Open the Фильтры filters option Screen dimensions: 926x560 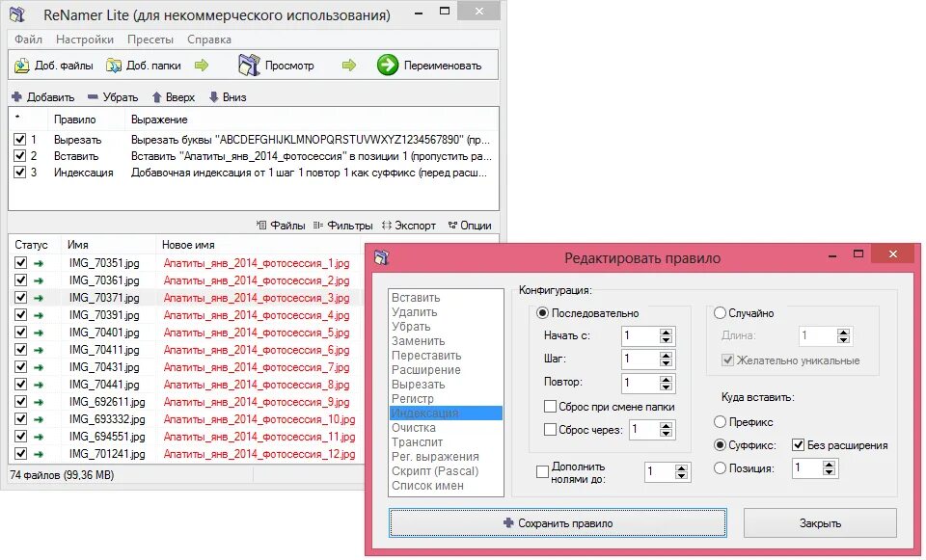(x=342, y=225)
